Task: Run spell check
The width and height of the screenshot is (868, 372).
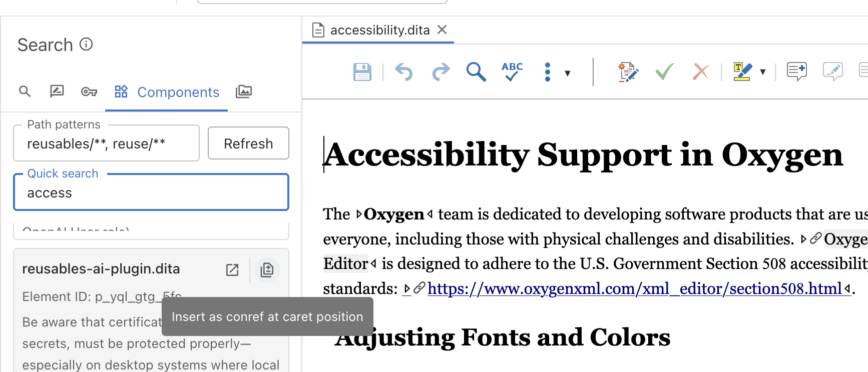Action: pyautogui.click(x=512, y=72)
